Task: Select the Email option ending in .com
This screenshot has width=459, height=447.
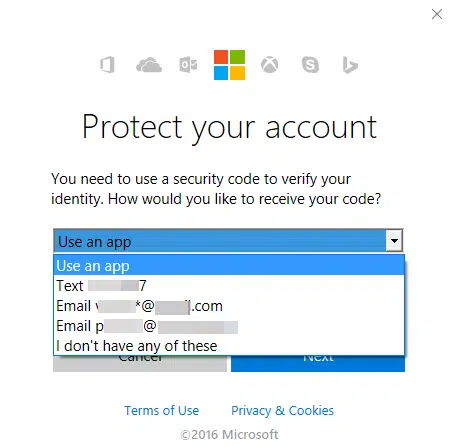Action: click(229, 306)
